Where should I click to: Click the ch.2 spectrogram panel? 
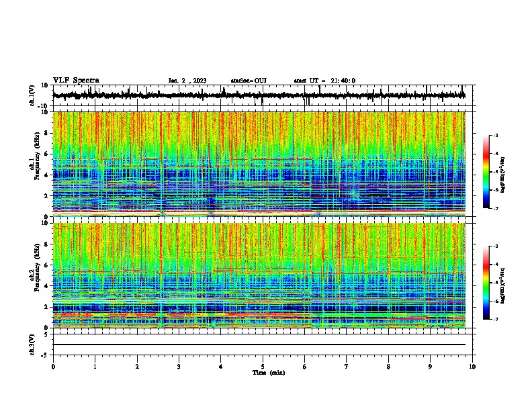coord(259,275)
